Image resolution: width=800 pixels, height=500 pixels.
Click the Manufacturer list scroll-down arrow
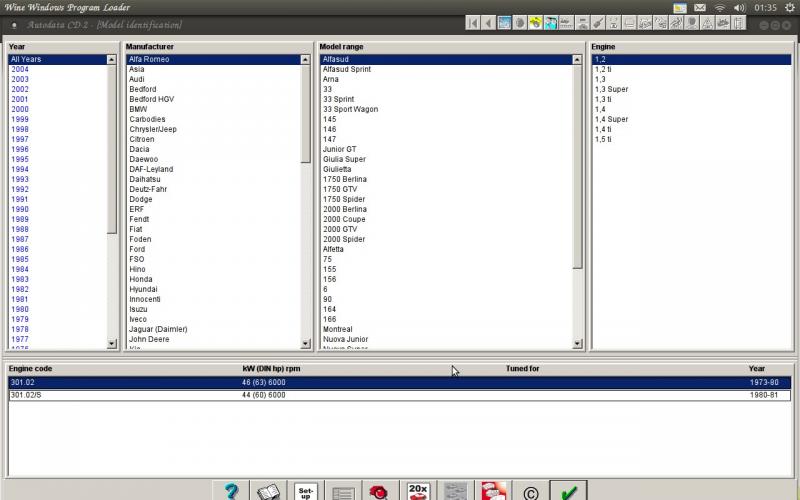coord(305,344)
